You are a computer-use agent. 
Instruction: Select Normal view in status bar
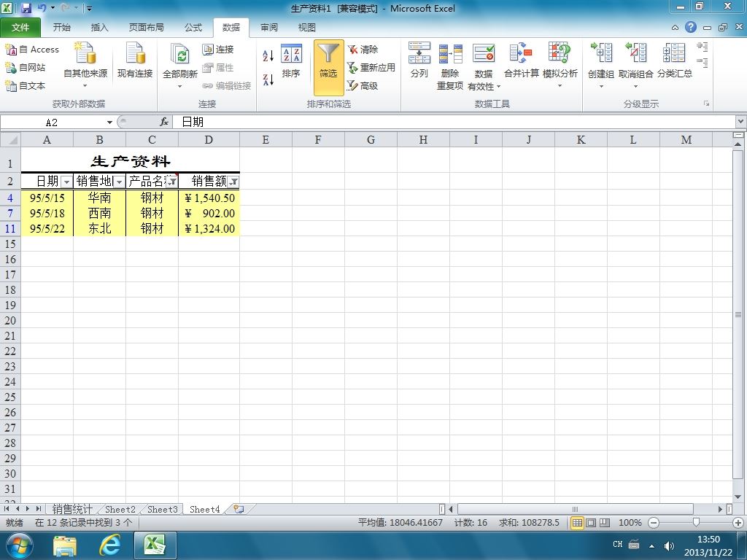tap(577, 523)
